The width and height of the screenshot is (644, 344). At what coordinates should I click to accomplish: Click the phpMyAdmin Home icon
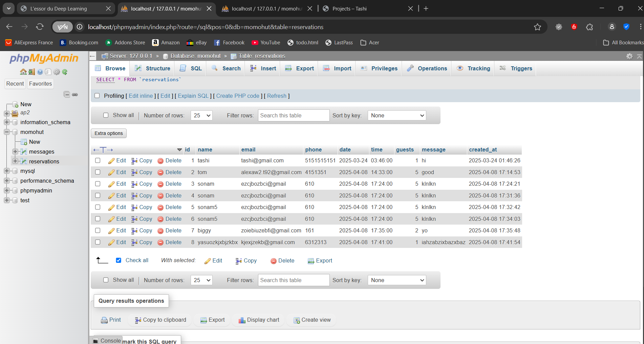[23, 72]
